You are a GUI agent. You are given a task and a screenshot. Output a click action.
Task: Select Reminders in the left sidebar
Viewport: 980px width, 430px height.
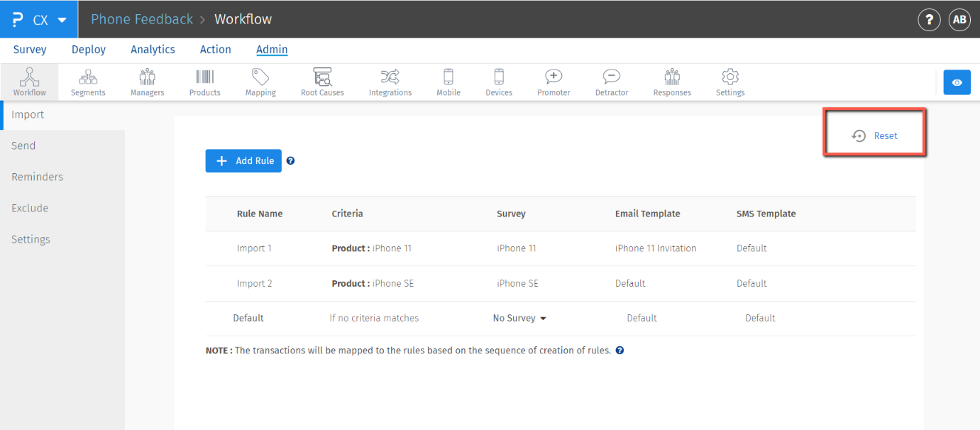(x=37, y=177)
